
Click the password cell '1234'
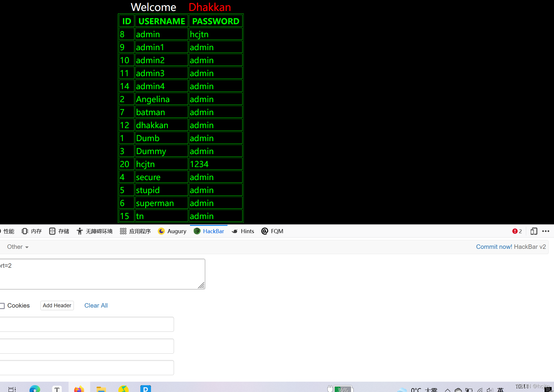coord(216,164)
